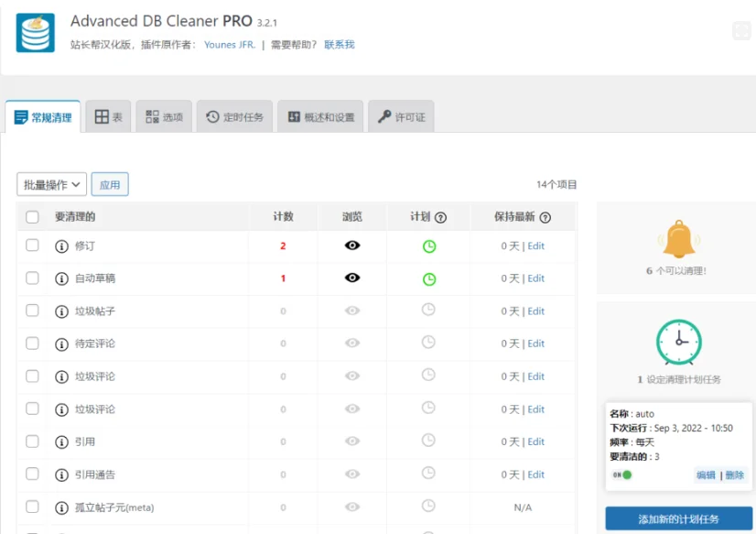Click help question mark next to 保持最新

pyautogui.click(x=545, y=218)
